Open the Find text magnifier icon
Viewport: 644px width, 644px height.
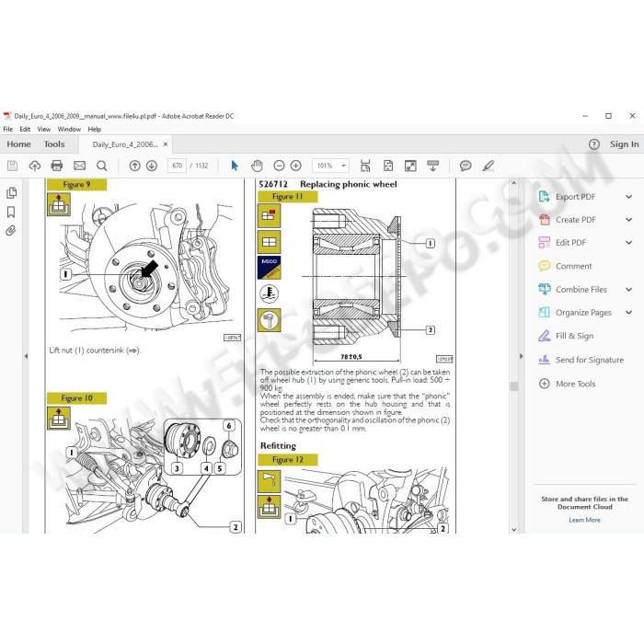click(x=101, y=166)
